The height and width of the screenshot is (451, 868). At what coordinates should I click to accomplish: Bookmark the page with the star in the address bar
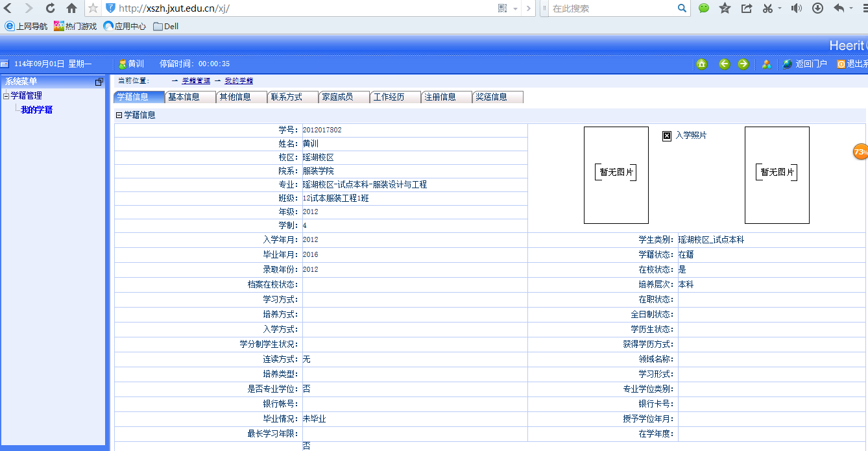(x=93, y=8)
